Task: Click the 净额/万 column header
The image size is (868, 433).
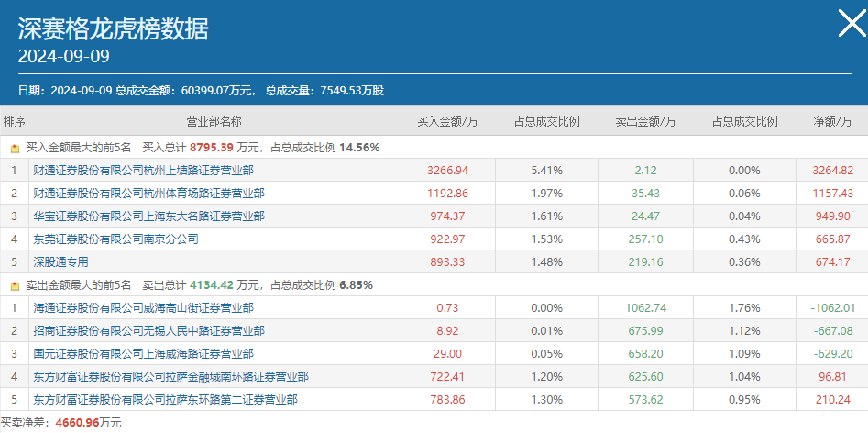Action: pos(832,121)
